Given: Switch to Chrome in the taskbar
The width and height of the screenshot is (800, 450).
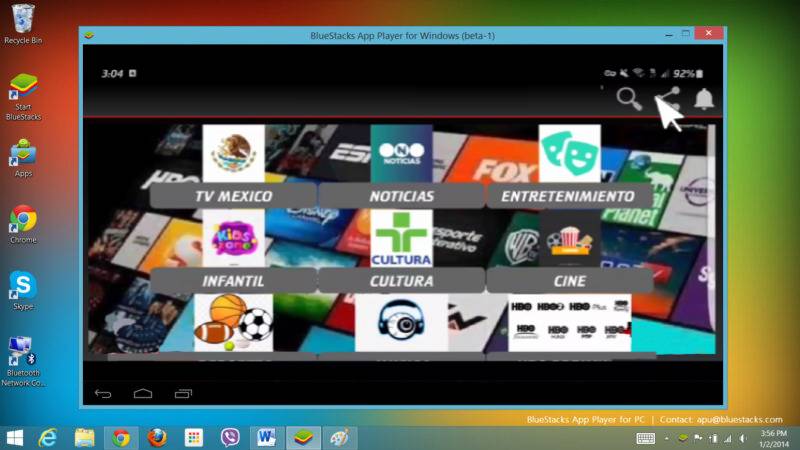Looking at the screenshot, I should coord(121,438).
